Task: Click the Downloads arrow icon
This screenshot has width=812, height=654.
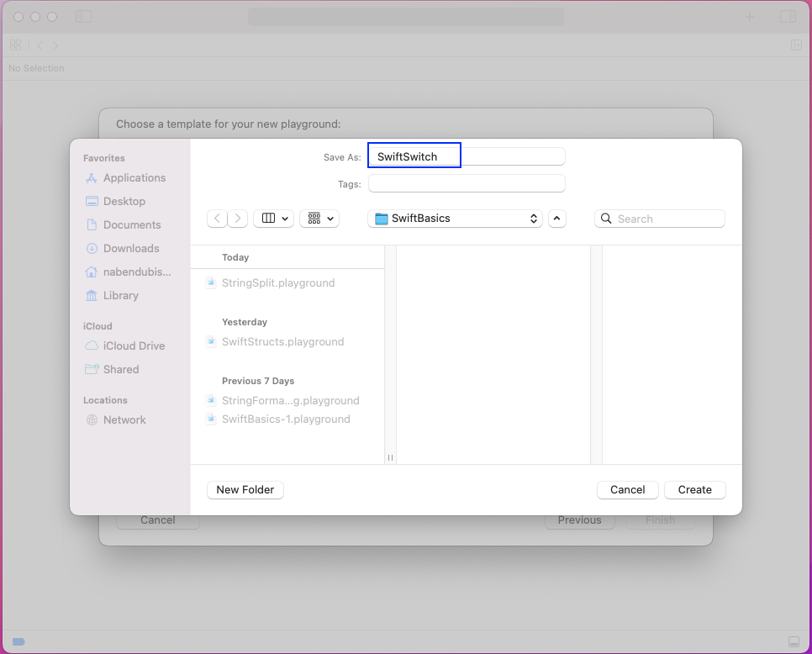Action: pyautogui.click(x=92, y=249)
